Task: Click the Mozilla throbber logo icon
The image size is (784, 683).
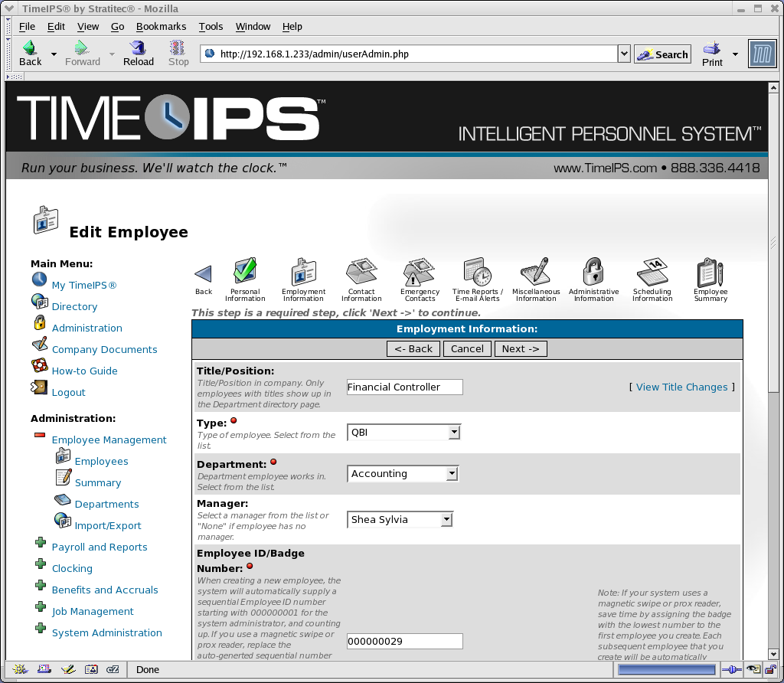Action: [x=762, y=54]
